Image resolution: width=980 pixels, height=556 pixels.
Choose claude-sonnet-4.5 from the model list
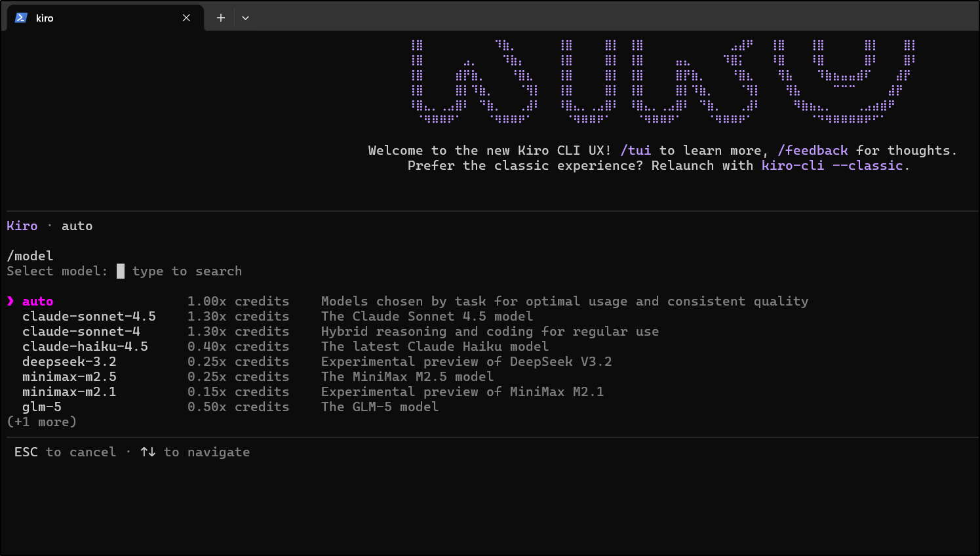[89, 317]
